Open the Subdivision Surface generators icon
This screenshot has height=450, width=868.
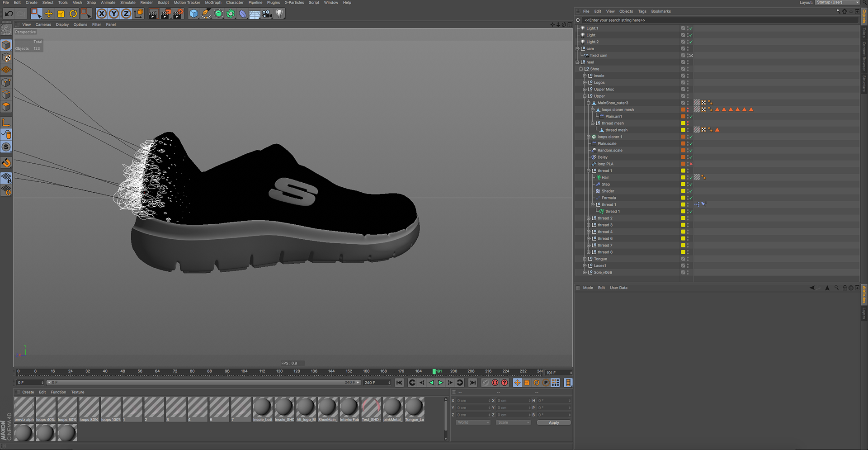[x=218, y=14]
